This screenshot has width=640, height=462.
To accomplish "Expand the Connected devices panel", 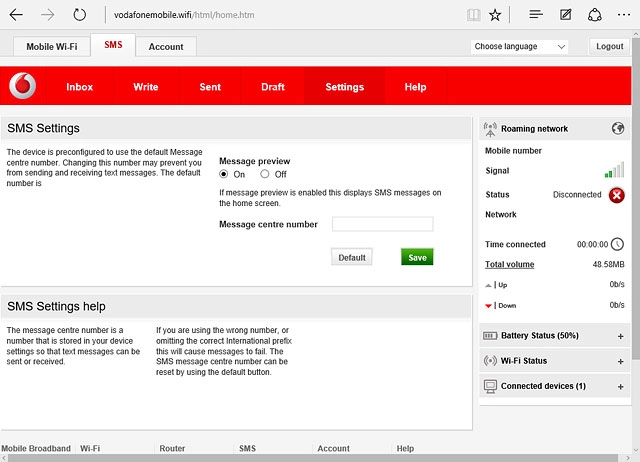I will (x=621, y=386).
